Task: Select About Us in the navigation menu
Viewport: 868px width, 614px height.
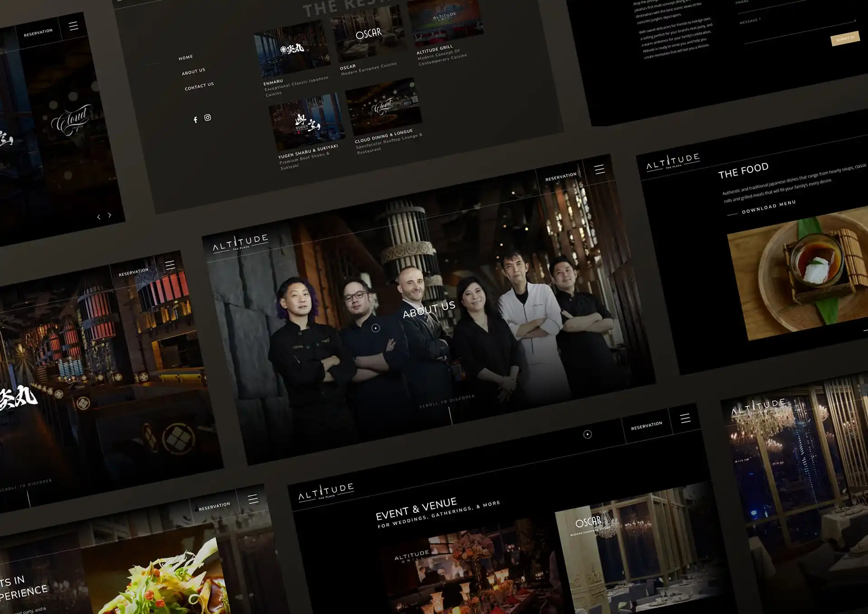Action: [193, 71]
